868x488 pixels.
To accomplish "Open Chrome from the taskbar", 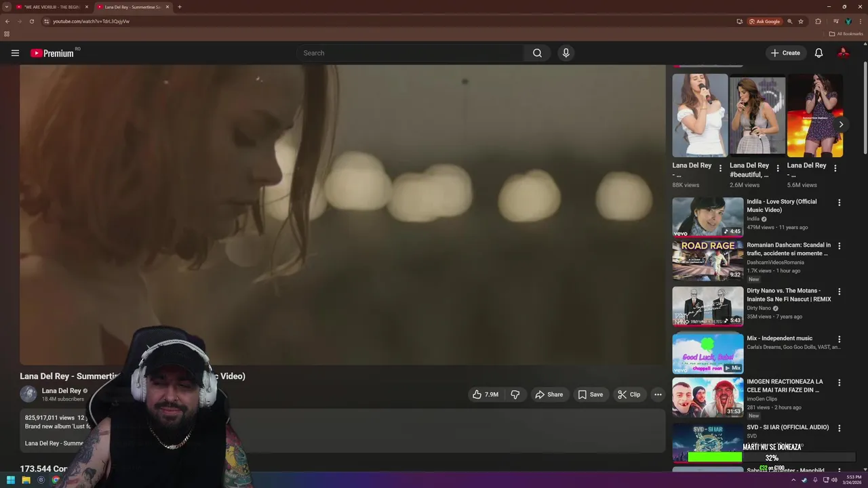I will (x=56, y=480).
